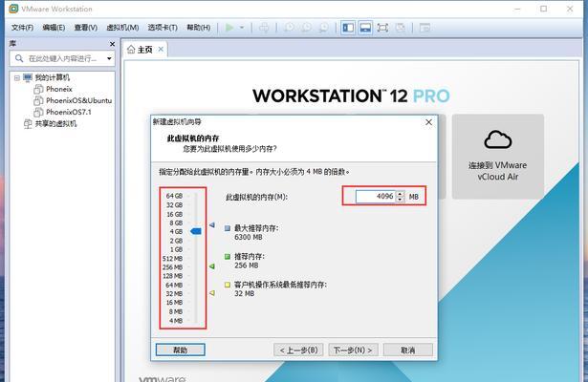The height and width of the screenshot is (382, 588).
Task: Click the 取消 button
Action: (407, 350)
